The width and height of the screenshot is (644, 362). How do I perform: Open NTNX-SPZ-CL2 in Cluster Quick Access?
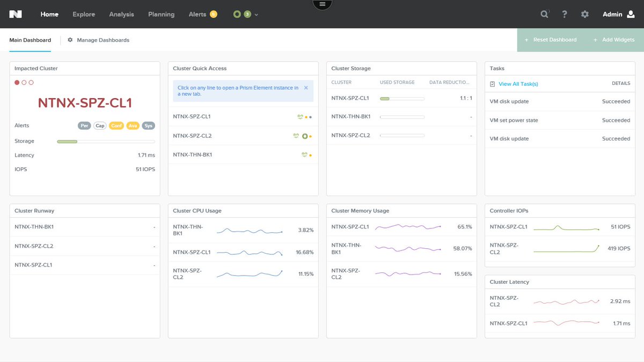coord(243,136)
